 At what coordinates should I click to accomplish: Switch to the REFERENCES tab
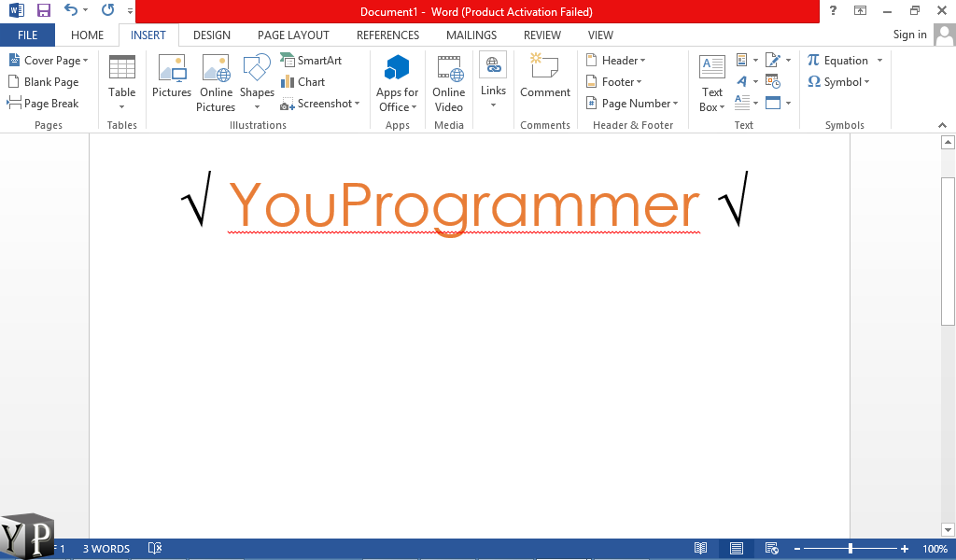387,35
